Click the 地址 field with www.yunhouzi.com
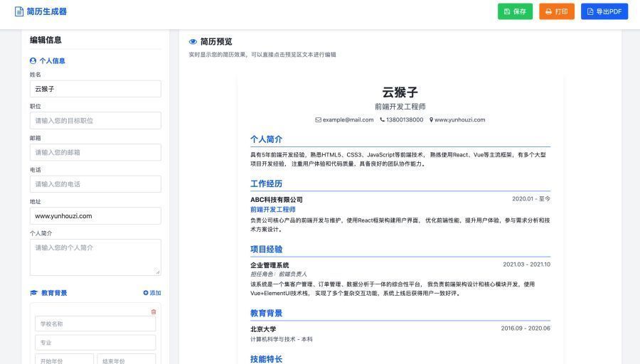The width and height of the screenshot is (640, 364). pyautogui.click(x=95, y=216)
